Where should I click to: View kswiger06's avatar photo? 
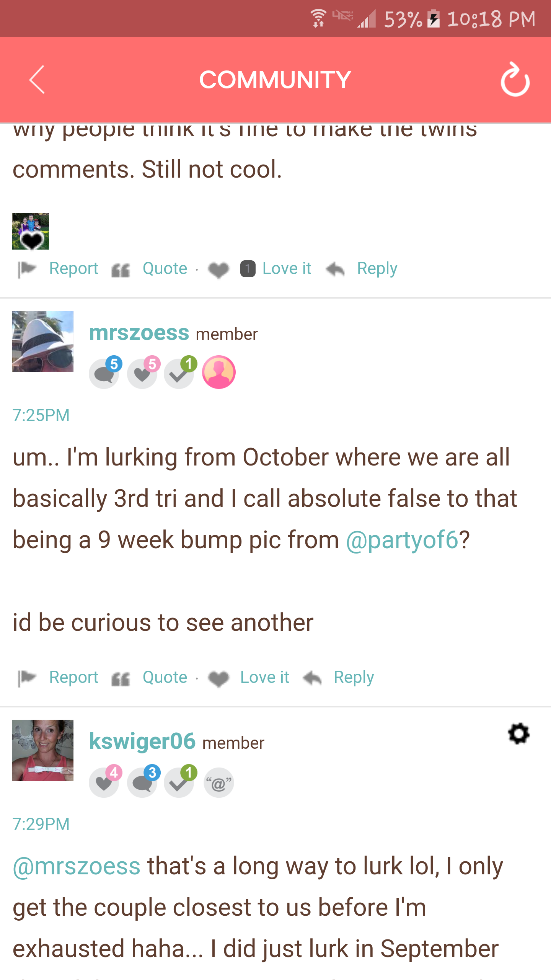[x=43, y=750]
